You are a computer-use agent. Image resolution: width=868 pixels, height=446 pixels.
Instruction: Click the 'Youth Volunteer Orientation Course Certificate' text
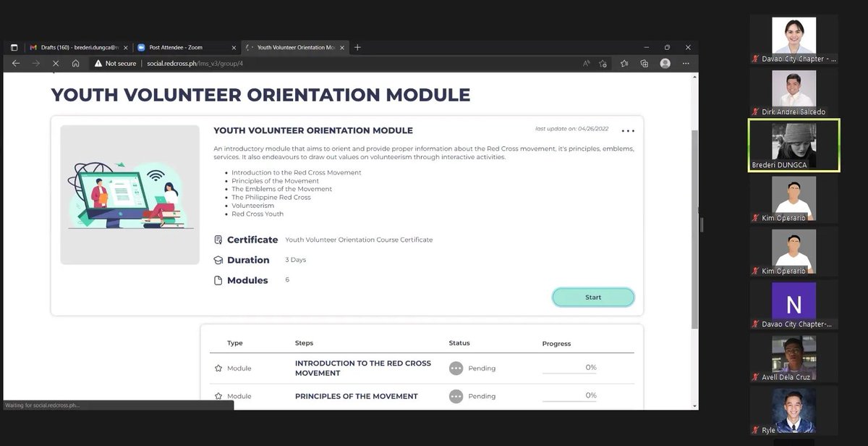point(359,240)
